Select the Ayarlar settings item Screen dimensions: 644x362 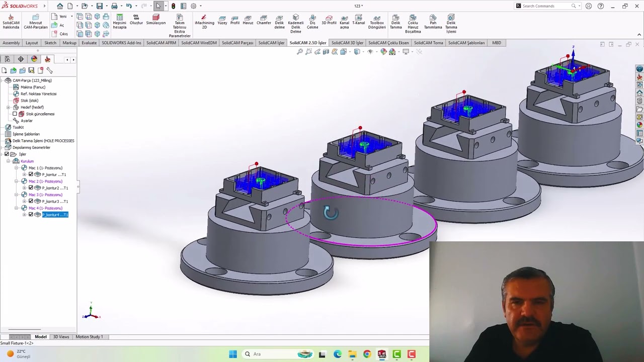coord(22,121)
